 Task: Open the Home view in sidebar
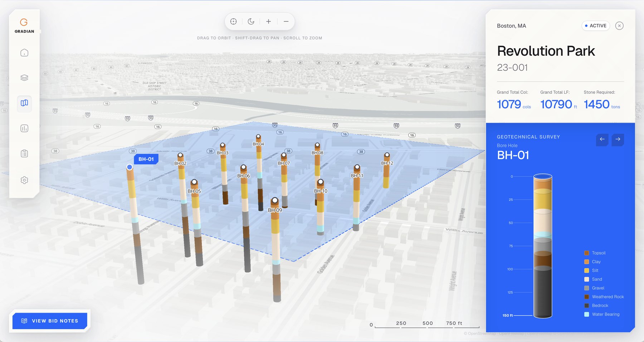point(24,53)
